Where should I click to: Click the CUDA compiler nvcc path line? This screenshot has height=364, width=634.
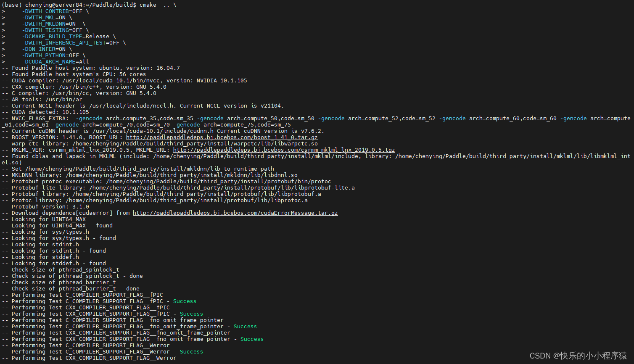tap(124, 81)
